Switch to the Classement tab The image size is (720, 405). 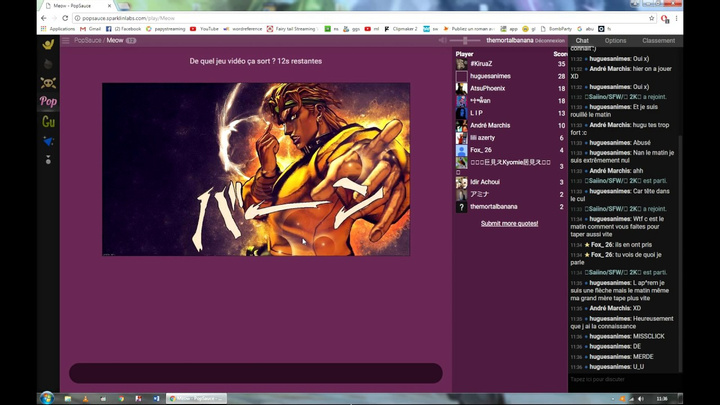658,40
